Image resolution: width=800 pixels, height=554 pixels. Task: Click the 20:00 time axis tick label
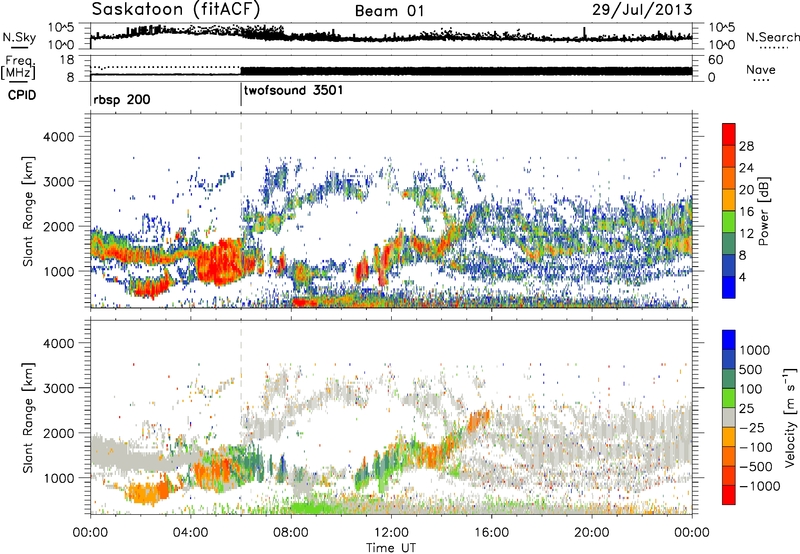point(592,533)
